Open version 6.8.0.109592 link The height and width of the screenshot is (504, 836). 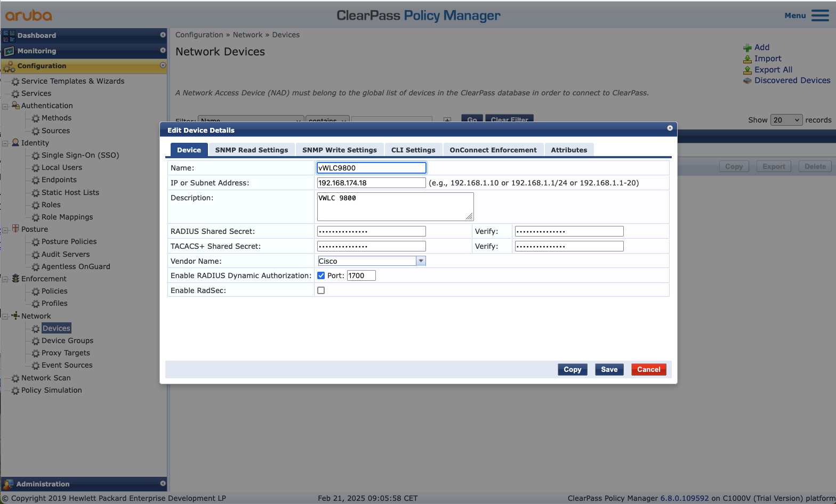coord(685,498)
